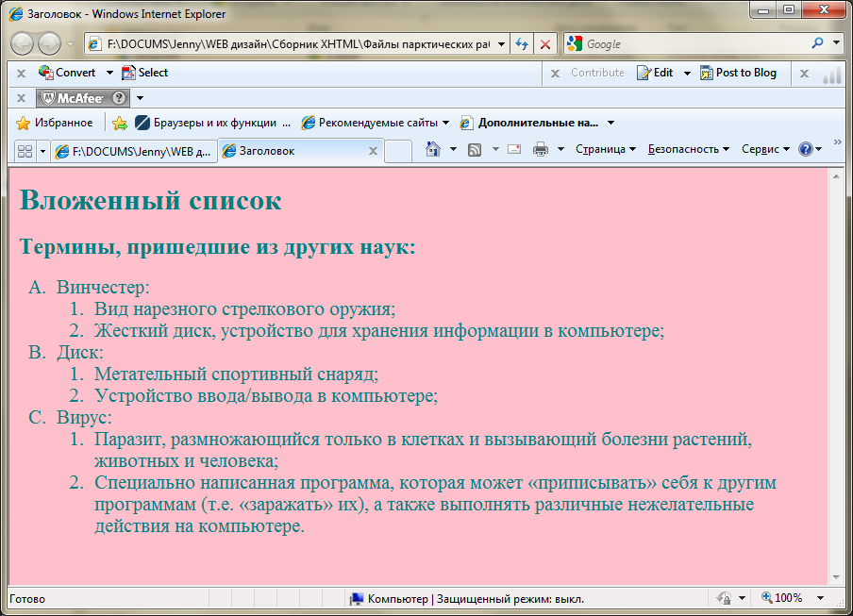Open the Безопасность menu

pos(688,149)
